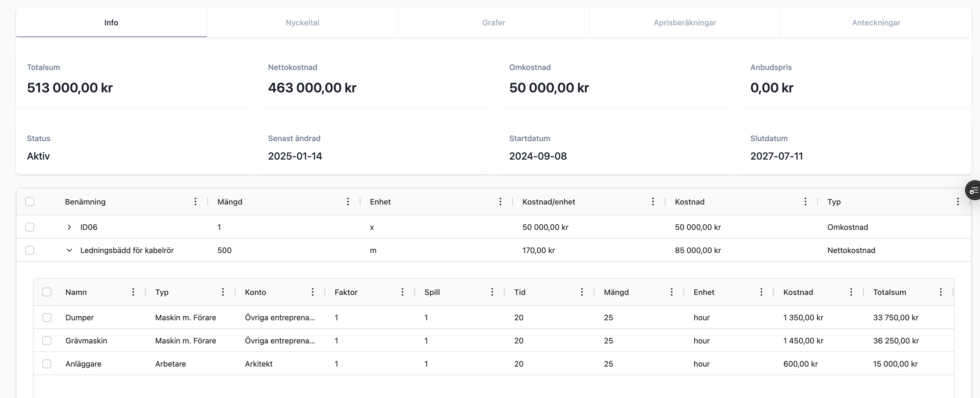Open the Konto column options menu
980x398 pixels.
click(x=312, y=292)
